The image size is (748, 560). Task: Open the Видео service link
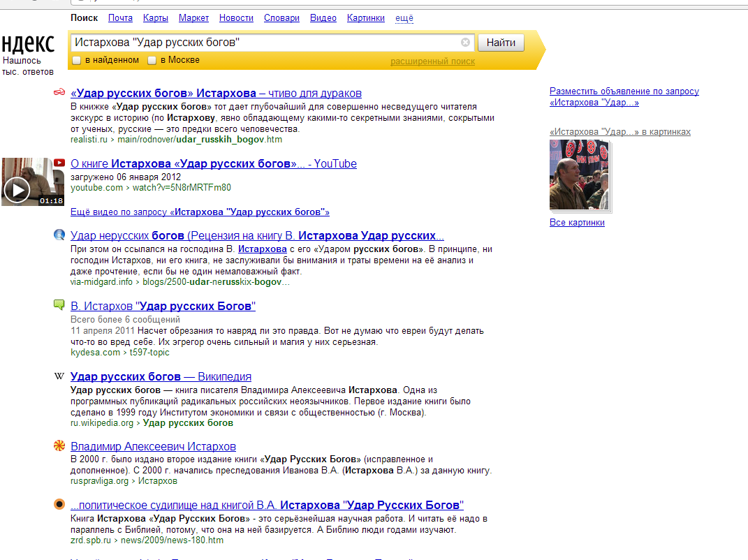point(323,18)
